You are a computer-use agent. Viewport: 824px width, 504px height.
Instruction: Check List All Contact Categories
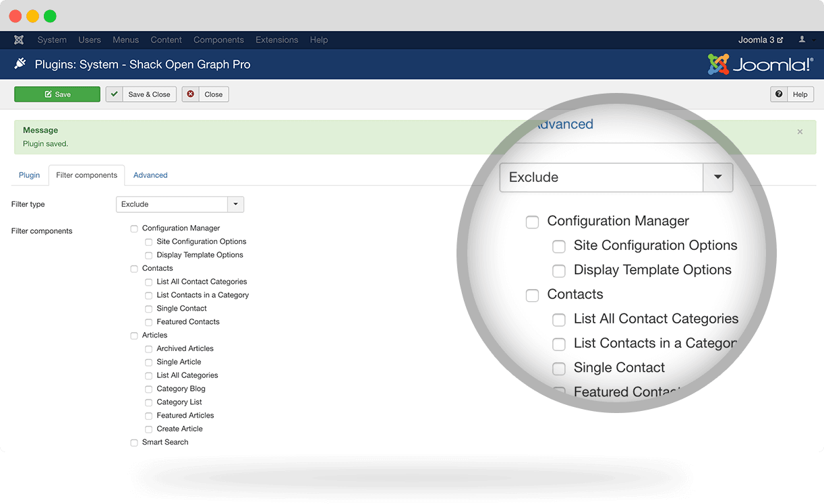(149, 282)
